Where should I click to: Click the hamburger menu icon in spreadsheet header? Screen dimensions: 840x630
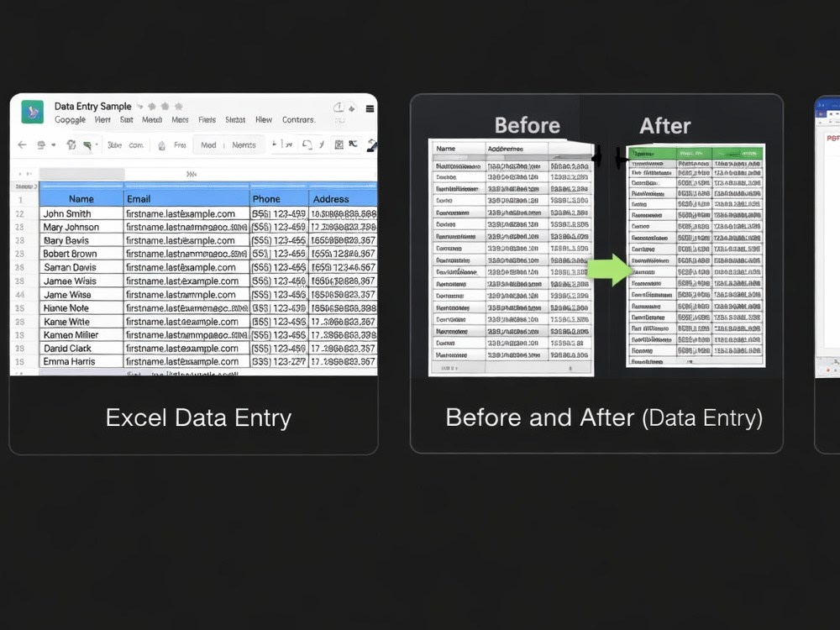pyautogui.click(x=370, y=108)
